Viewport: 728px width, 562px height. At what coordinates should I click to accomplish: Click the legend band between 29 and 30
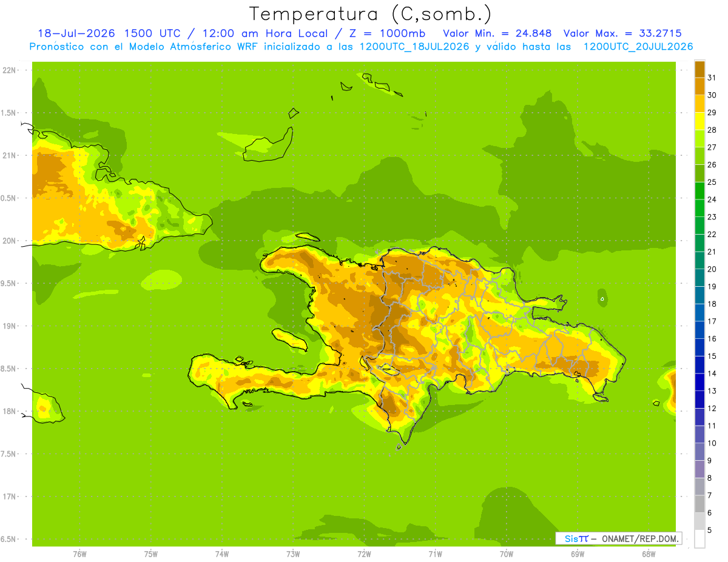click(699, 104)
